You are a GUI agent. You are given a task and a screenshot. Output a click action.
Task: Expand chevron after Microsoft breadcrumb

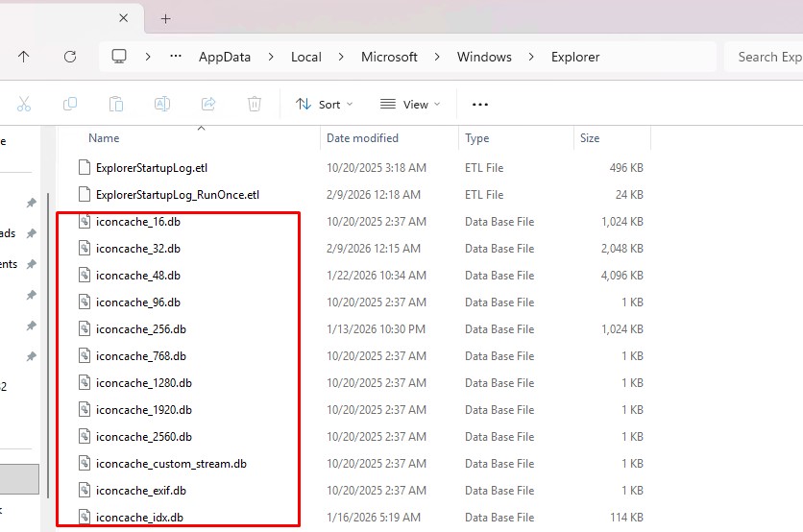(x=437, y=57)
